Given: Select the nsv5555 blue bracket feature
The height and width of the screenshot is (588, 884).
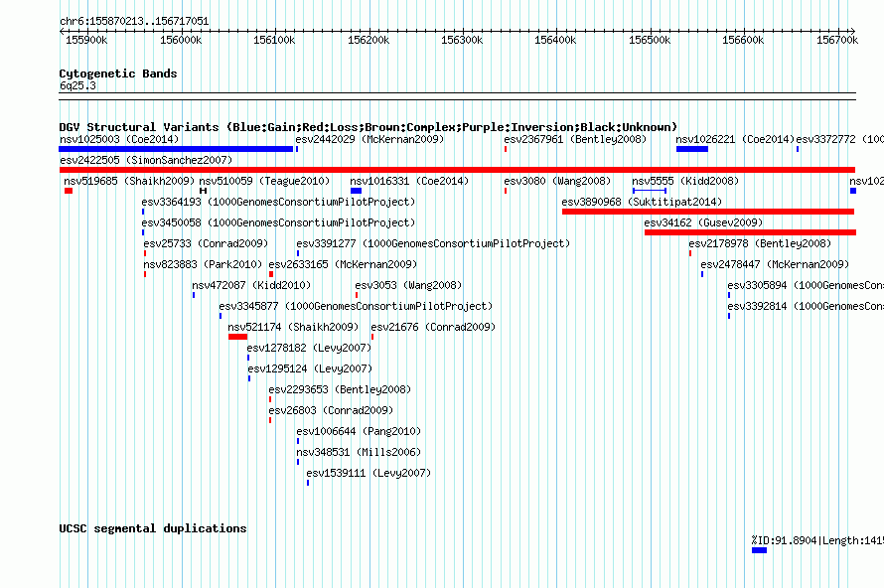Looking at the screenshot, I should (650, 191).
